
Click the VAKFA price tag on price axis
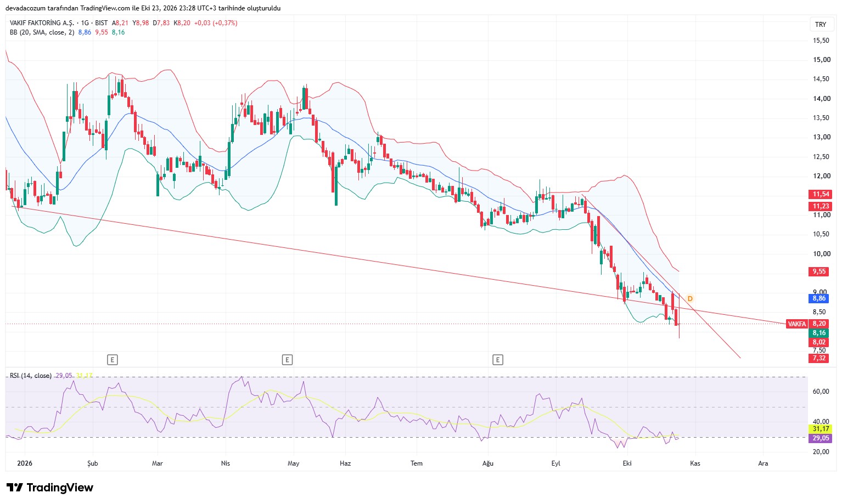(797, 324)
